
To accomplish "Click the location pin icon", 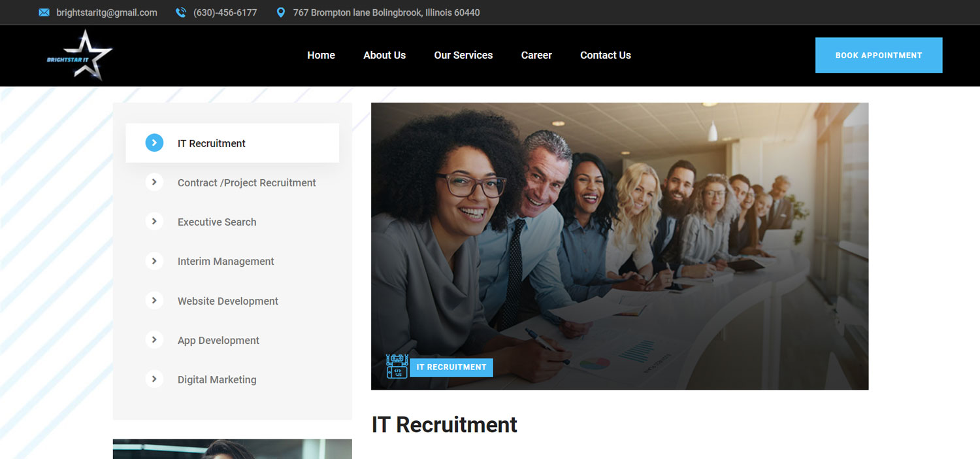I will point(281,12).
